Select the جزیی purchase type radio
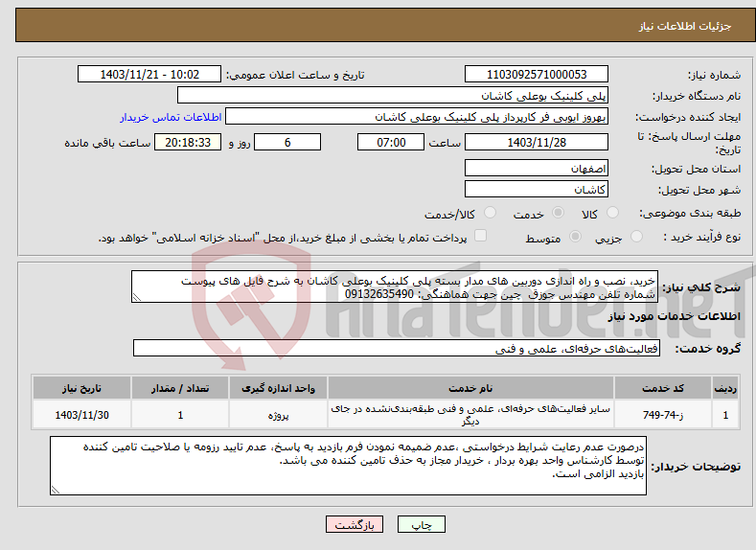Screen dimensions: 756x550 tap(636, 237)
